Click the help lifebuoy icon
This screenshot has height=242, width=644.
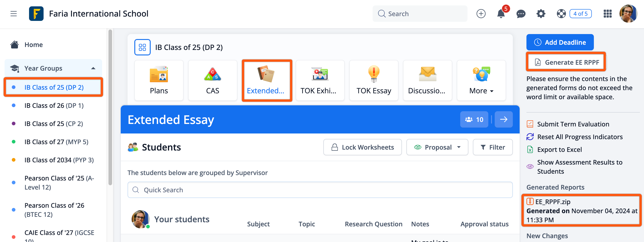point(561,14)
